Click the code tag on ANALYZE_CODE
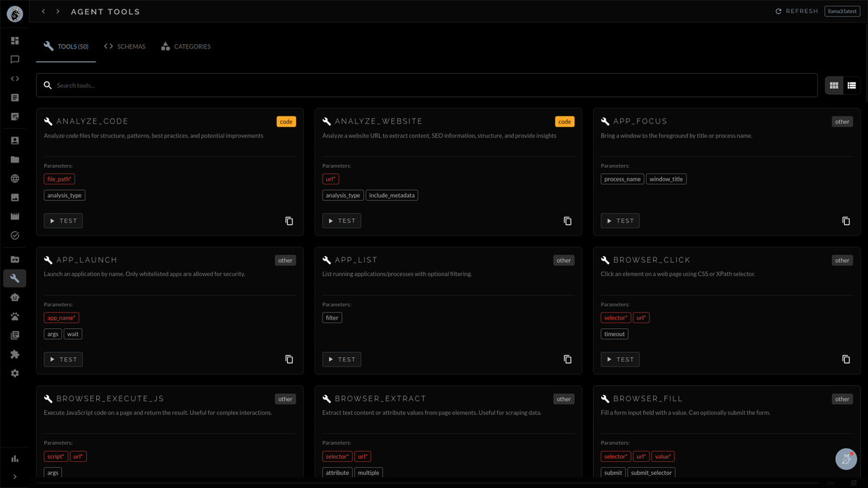 coord(286,121)
